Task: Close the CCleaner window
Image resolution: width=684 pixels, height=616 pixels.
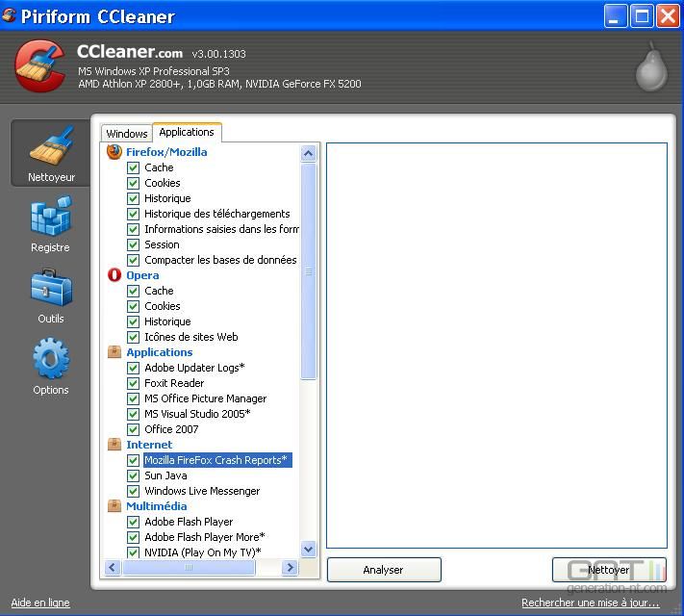Action: (668, 15)
